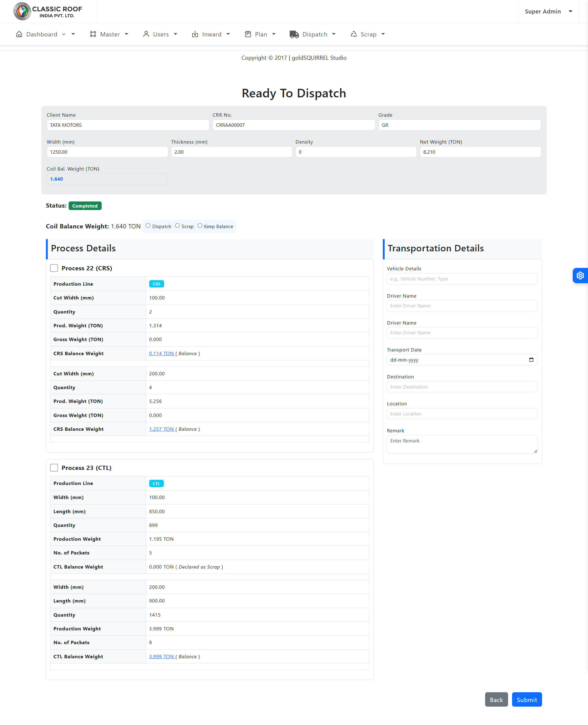Check the Process 22 (CRS) checkbox

tap(54, 268)
